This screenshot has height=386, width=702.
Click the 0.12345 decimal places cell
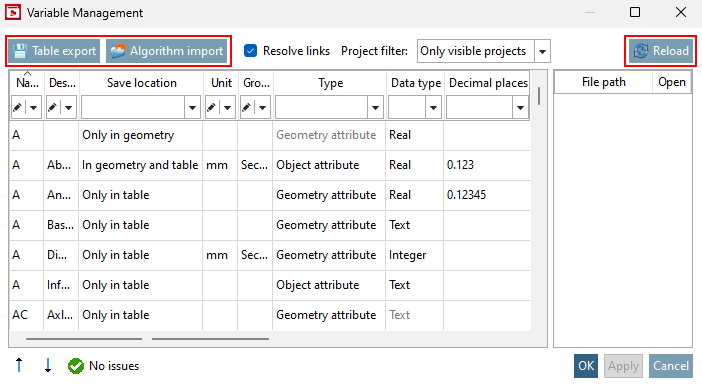click(487, 195)
